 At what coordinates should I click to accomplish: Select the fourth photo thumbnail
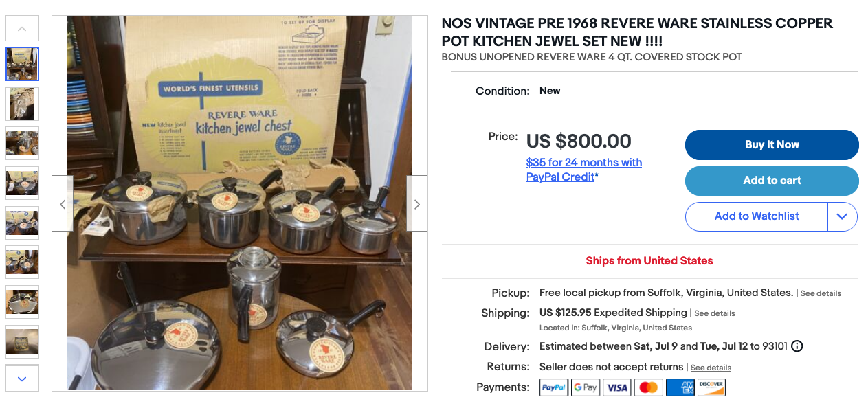click(22, 183)
